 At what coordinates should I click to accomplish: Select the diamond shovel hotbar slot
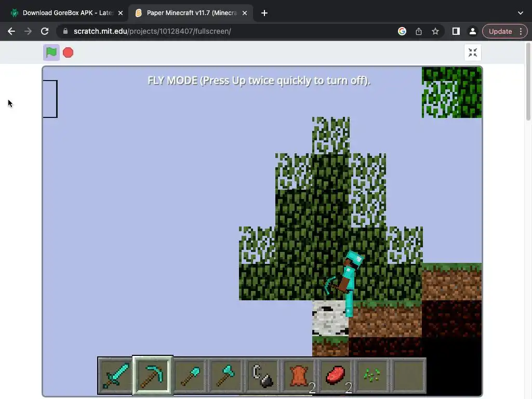(190, 375)
